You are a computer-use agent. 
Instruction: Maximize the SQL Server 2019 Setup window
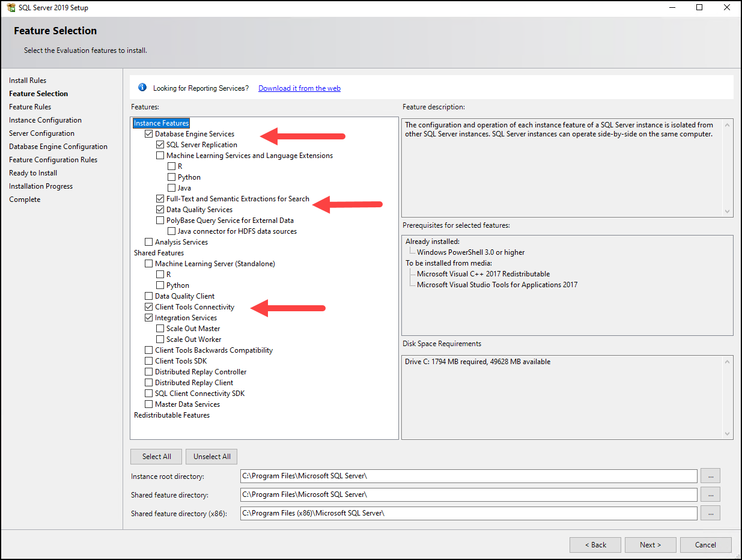click(x=699, y=8)
